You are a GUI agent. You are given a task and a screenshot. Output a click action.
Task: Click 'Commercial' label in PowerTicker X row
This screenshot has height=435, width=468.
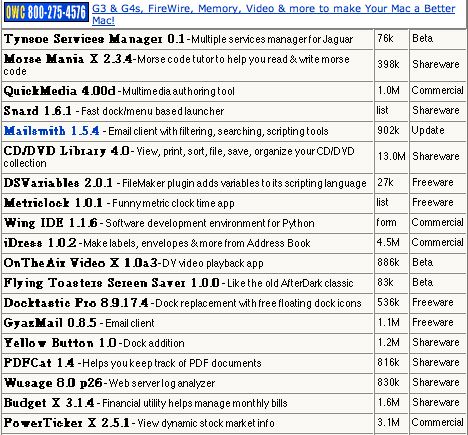(438, 422)
